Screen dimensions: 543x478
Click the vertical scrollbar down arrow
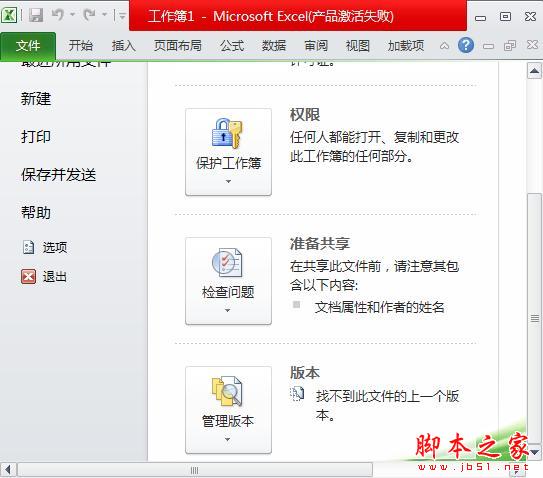[x=534, y=452]
